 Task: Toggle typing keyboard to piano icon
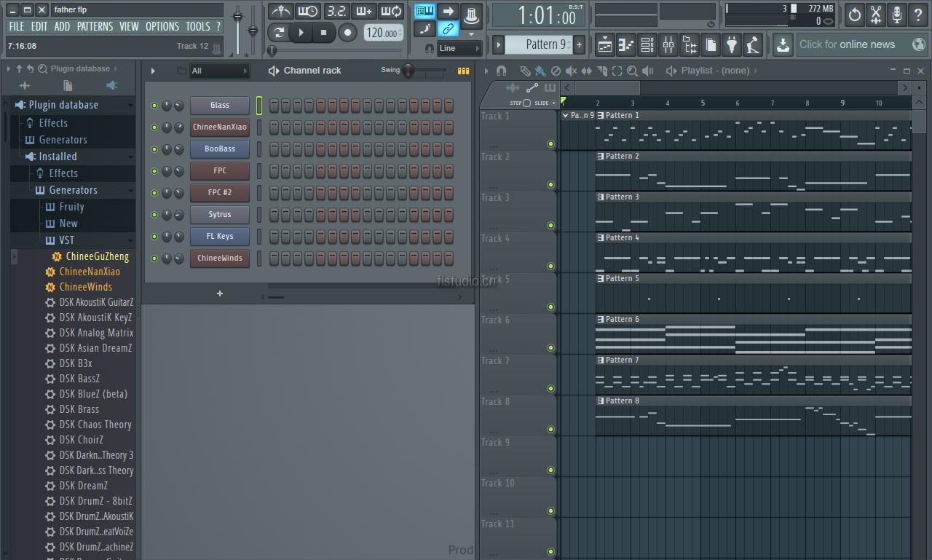tap(424, 11)
